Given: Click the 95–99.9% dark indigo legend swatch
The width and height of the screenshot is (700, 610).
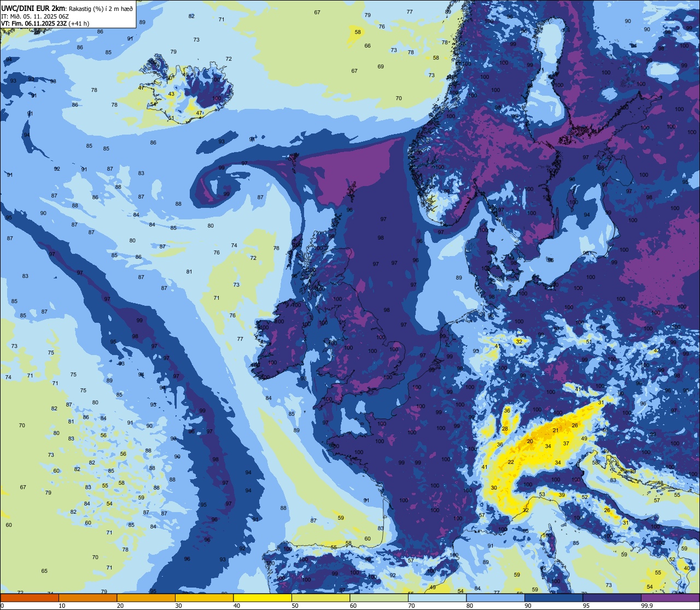Looking at the screenshot, I should pyautogui.click(x=612, y=597).
